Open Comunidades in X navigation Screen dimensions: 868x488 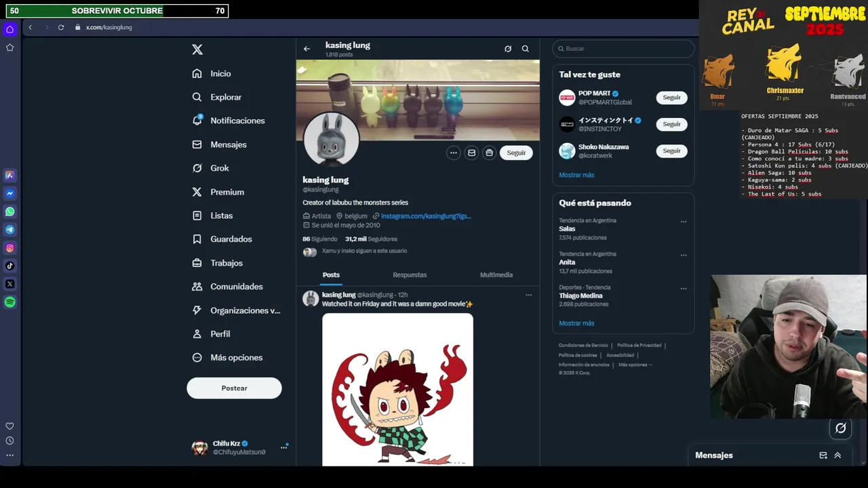point(228,287)
